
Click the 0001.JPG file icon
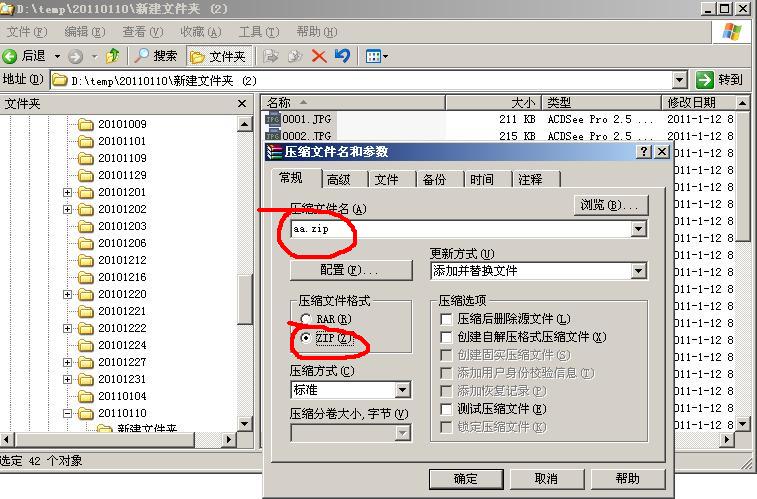click(x=273, y=119)
